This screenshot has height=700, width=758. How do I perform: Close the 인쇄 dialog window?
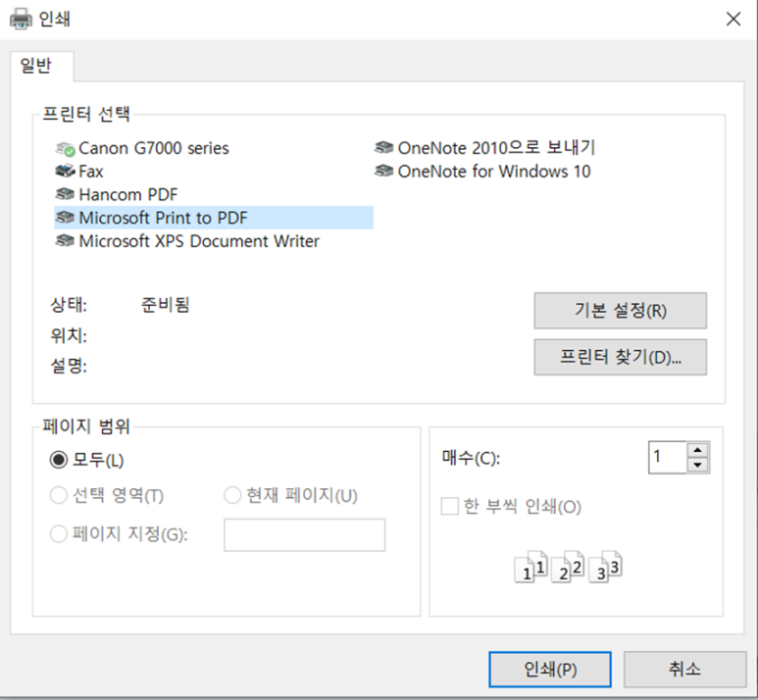coord(733,20)
